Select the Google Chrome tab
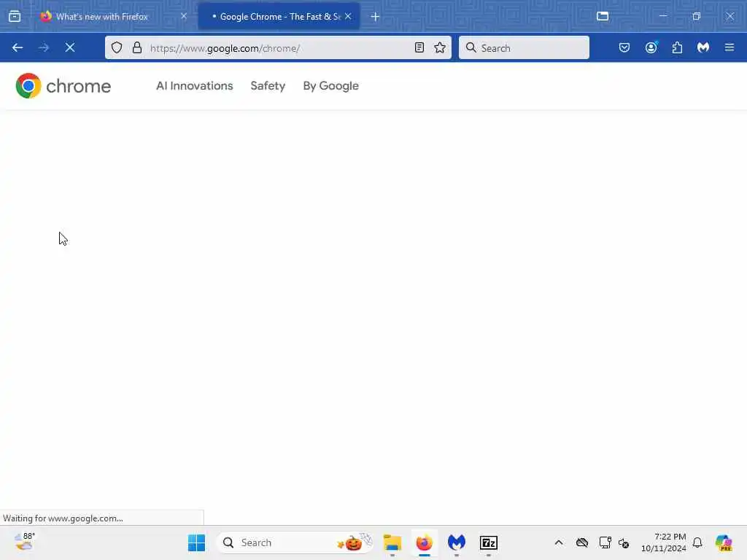 click(x=279, y=17)
